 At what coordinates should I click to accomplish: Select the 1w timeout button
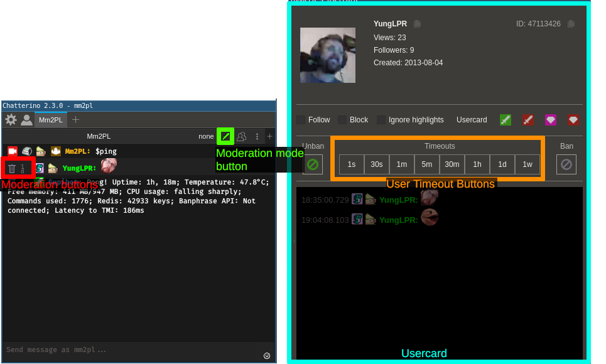point(528,164)
